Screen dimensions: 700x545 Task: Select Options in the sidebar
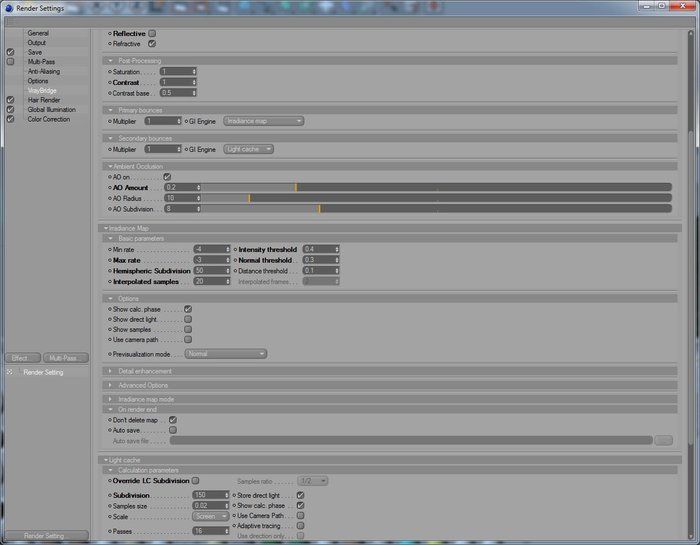[38, 81]
